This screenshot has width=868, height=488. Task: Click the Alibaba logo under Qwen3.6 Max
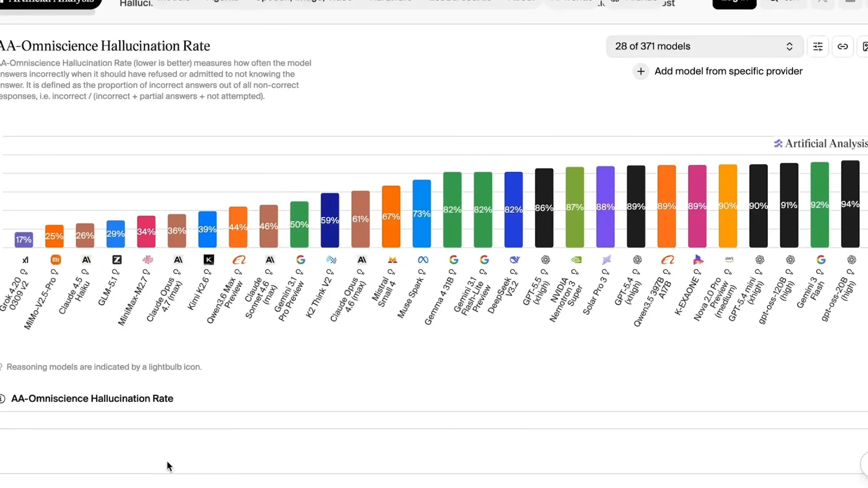(x=239, y=260)
